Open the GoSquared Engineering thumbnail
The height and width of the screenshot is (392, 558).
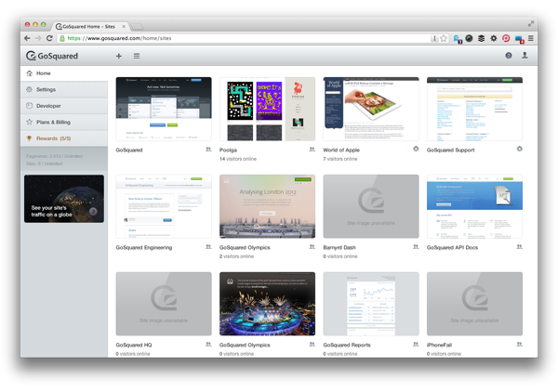click(x=164, y=206)
